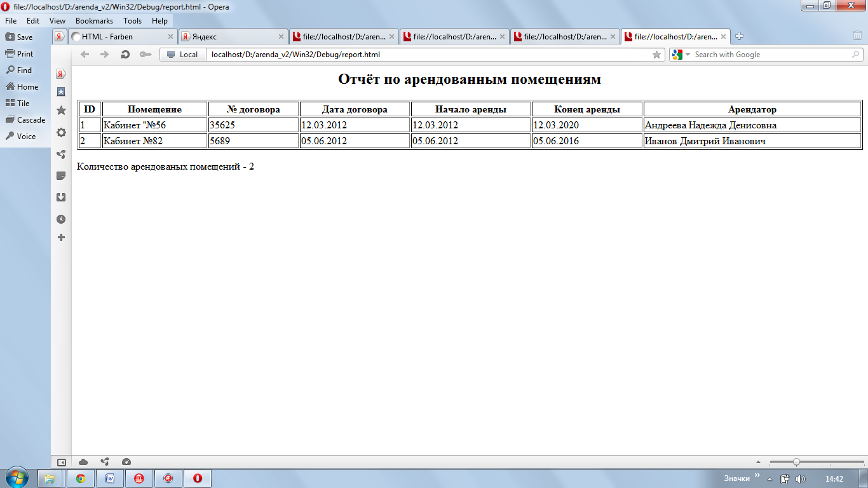Close the HTML - Farben tab

pos(170,37)
